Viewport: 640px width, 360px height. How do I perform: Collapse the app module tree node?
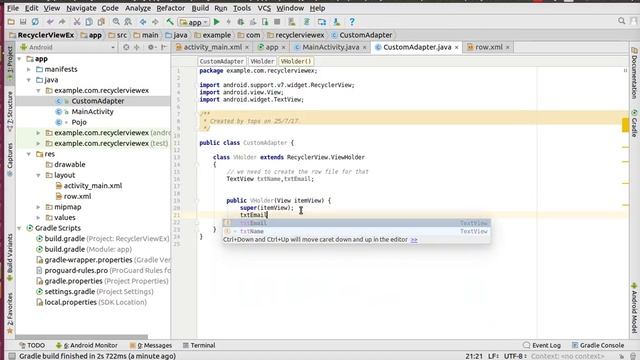point(19,59)
